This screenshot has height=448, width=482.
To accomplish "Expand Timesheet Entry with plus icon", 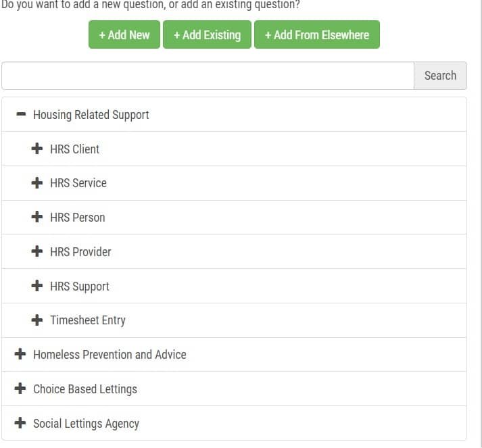I will tap(37, 320).
